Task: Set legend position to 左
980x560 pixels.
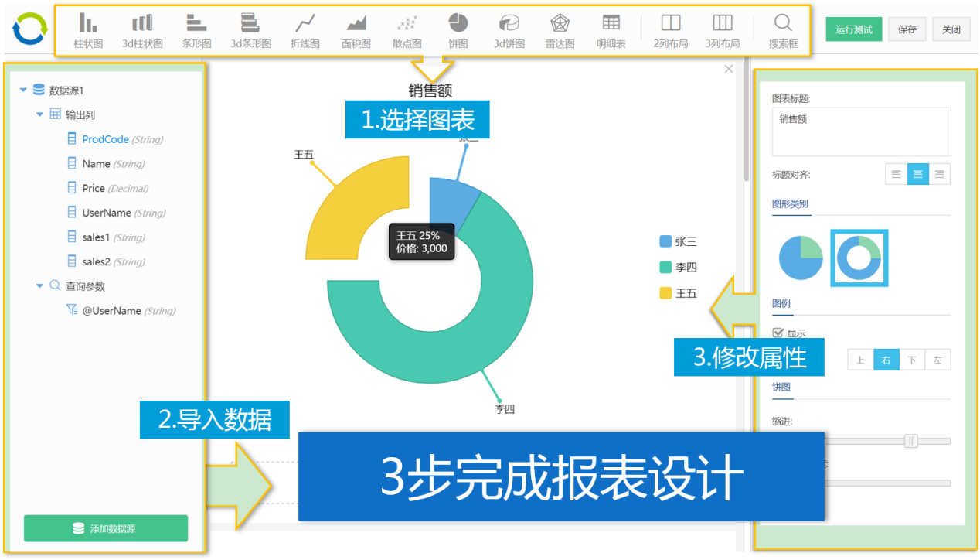Action: 937,360
